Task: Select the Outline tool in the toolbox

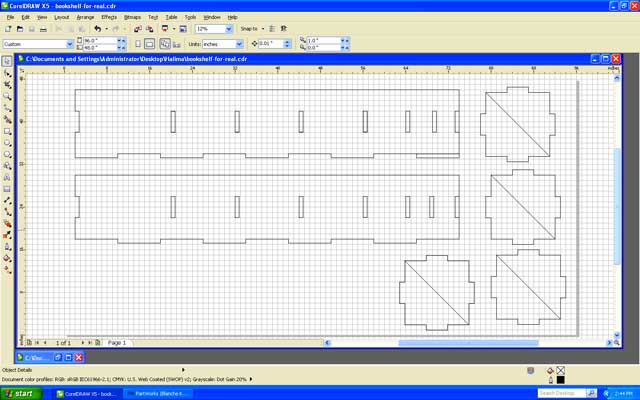Action: coord(7,247)
